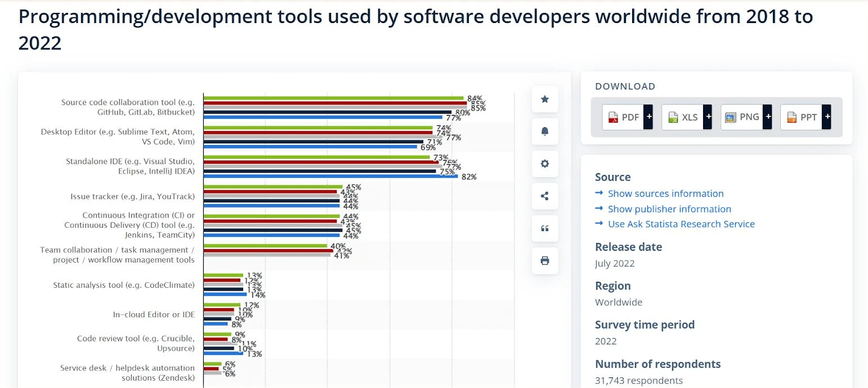This screenshot has height=388, width=868.
Task: Open chart settings with the gear icon
Action: click(x=544, y=164)
